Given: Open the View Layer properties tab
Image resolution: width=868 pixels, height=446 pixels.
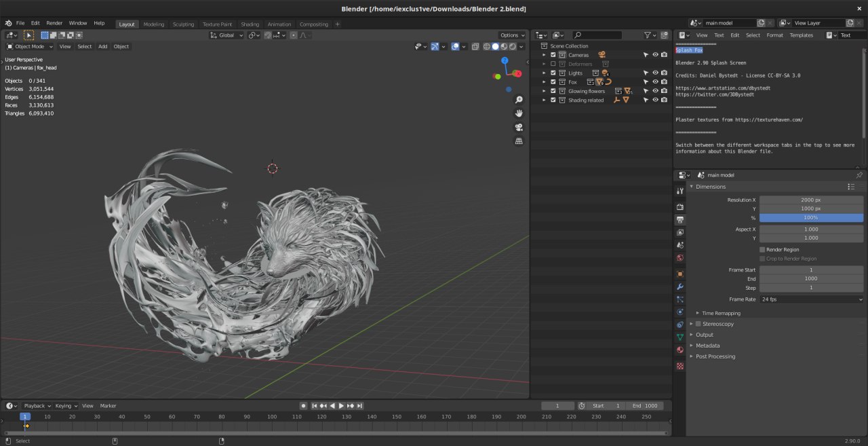Looking at the screenshot, I should (680, 232).
